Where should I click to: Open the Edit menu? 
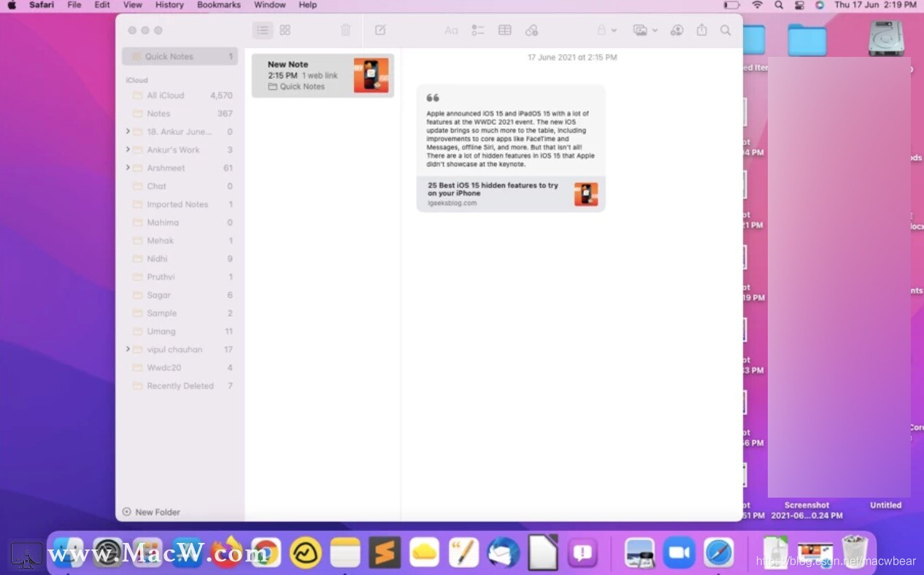(102, 5)
